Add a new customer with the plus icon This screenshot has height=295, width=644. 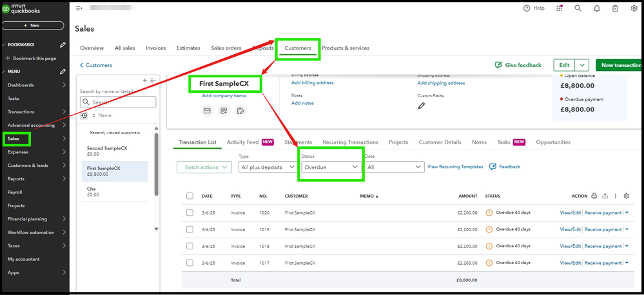click(144, 81)
